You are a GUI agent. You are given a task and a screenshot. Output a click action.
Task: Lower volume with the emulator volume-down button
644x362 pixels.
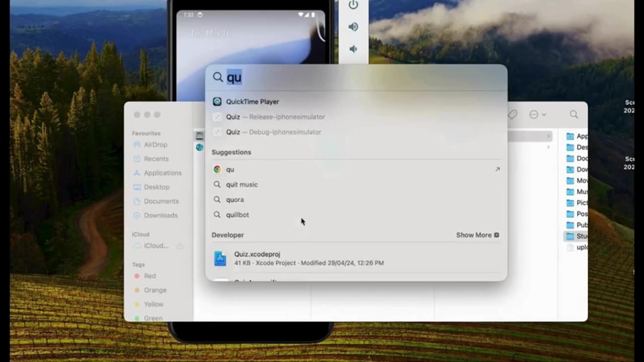click(353, 49)
